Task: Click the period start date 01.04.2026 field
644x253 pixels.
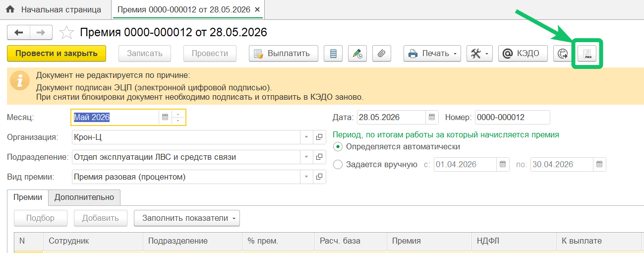Action: [465, 165]
